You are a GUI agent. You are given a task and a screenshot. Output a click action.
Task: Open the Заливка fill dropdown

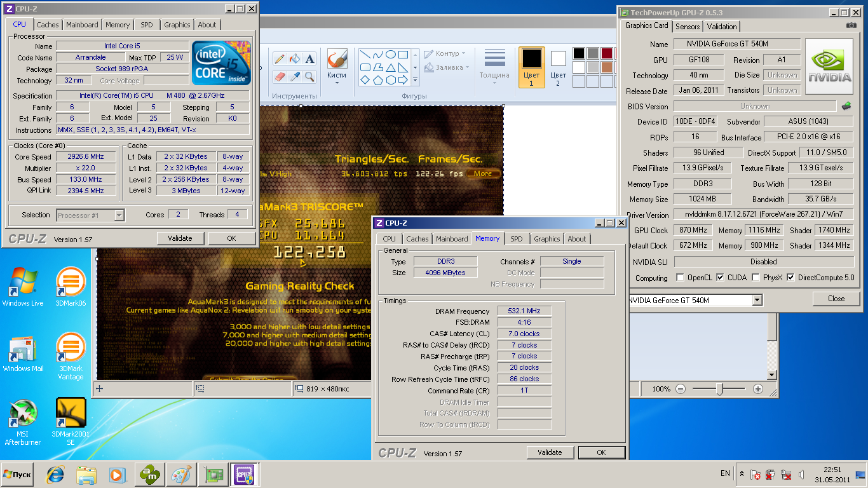coord(447,67)
